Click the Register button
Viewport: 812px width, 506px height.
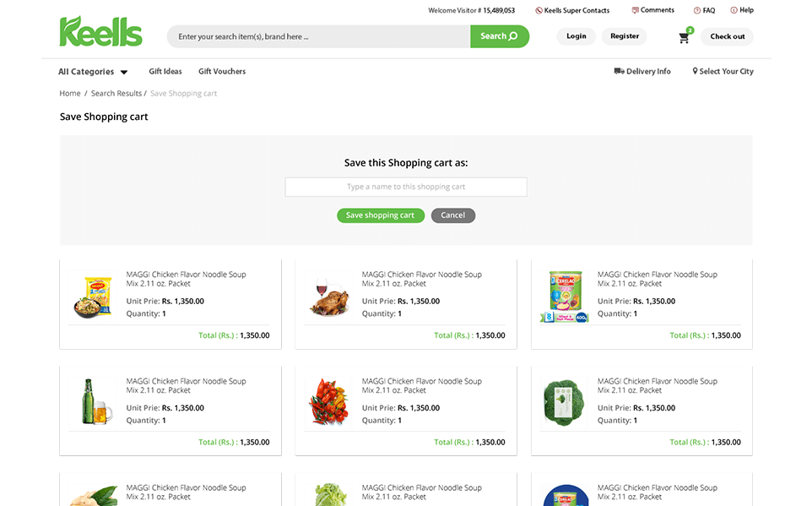[x=625, y=36]
